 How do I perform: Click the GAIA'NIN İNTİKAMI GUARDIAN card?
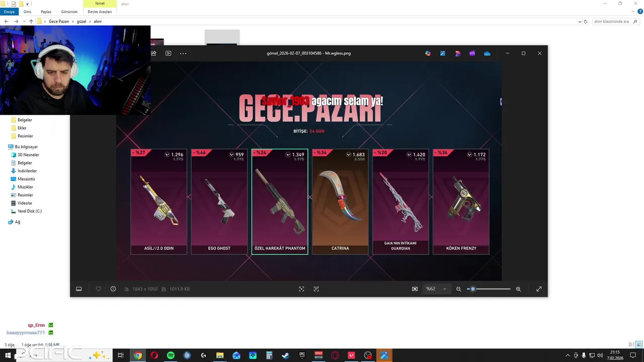(400, 202)
